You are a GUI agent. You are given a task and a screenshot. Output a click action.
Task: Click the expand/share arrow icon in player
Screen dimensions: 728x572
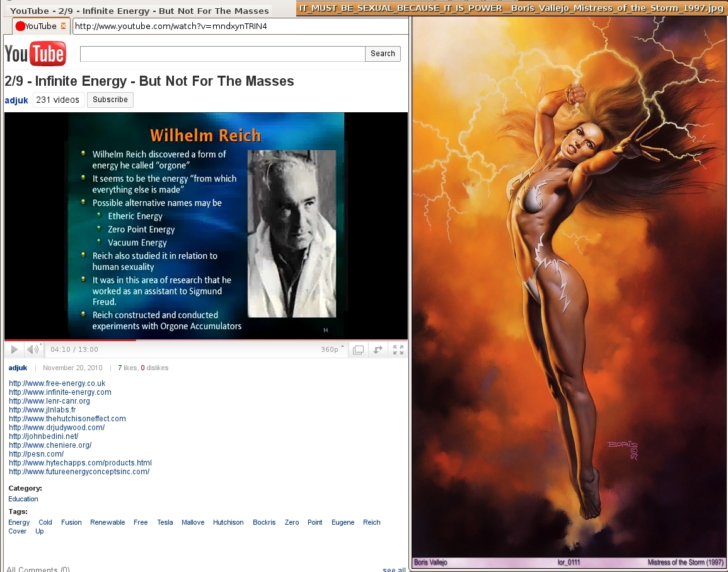click(x=378, y=350)
